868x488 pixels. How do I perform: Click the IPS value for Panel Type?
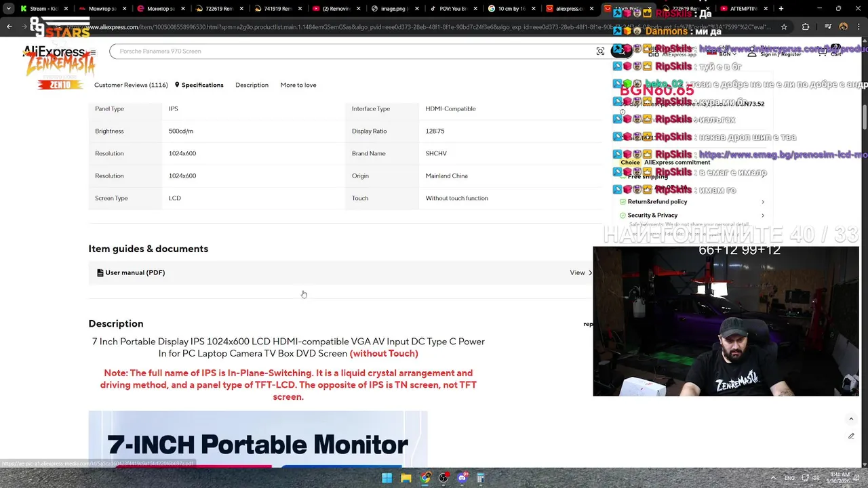coord(174,108)
